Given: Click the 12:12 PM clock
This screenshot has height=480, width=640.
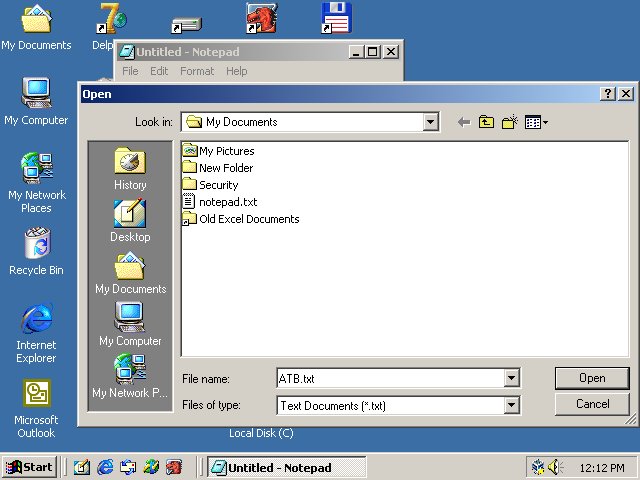Looking at the screenshot, I should coord(602,468).
